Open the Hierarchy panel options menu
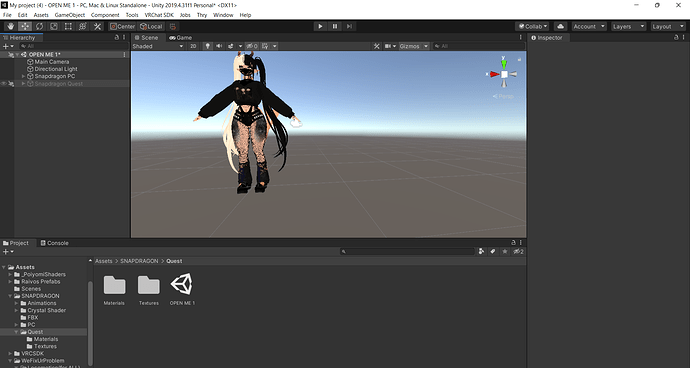The height and width of the screenshot is (368, 690). (124, 37)
